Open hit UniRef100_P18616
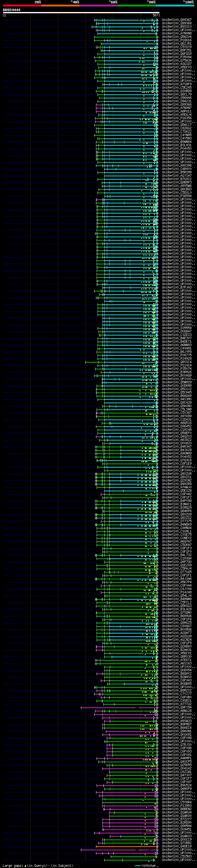 pyautogui.click(x=177, y=40)
